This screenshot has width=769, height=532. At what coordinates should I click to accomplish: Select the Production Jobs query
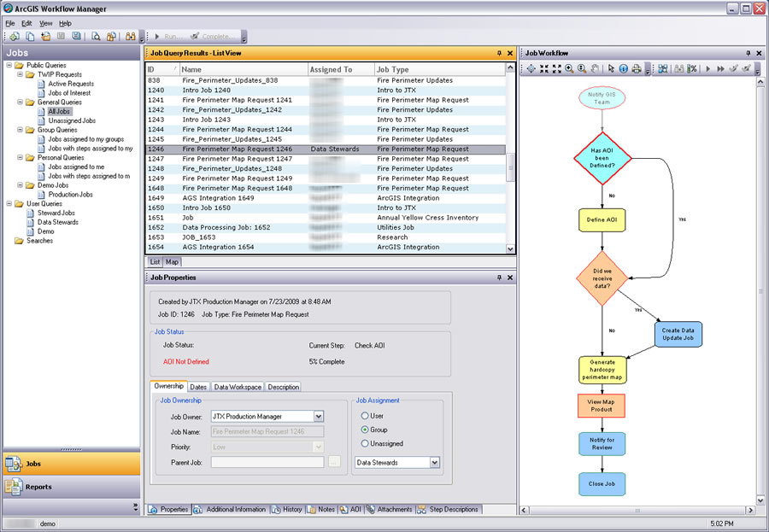[70, 195]
